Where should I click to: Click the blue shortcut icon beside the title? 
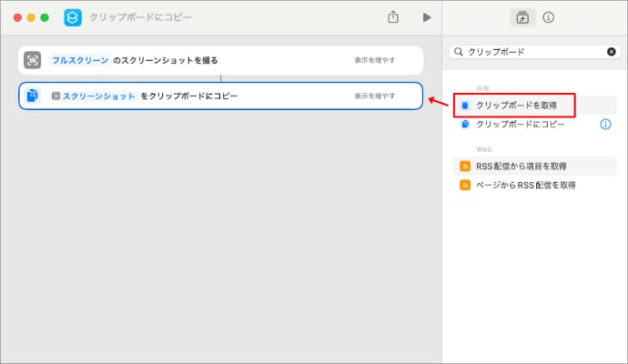73,17
